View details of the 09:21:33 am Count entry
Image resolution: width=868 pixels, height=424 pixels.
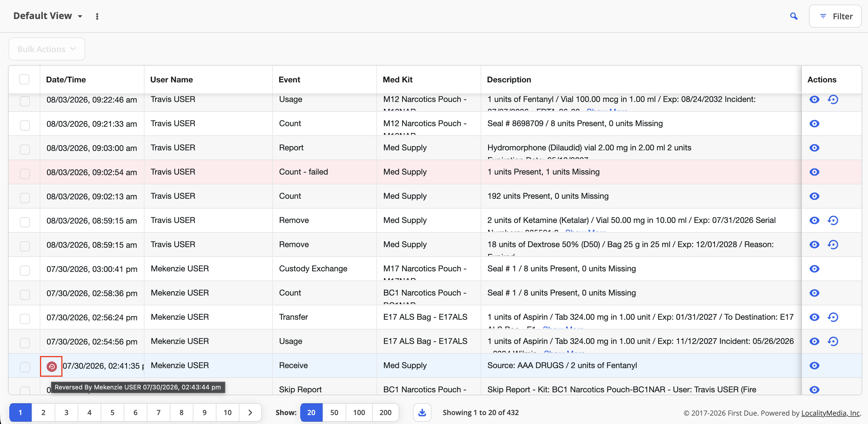[814, 124]
